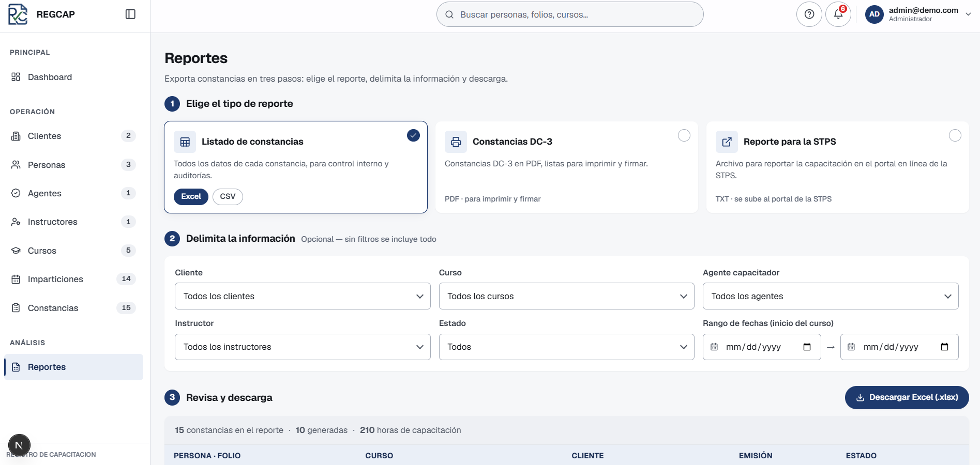
Task: Click '15 constancias en el reporte' summary text
Action: coord(229,430)
